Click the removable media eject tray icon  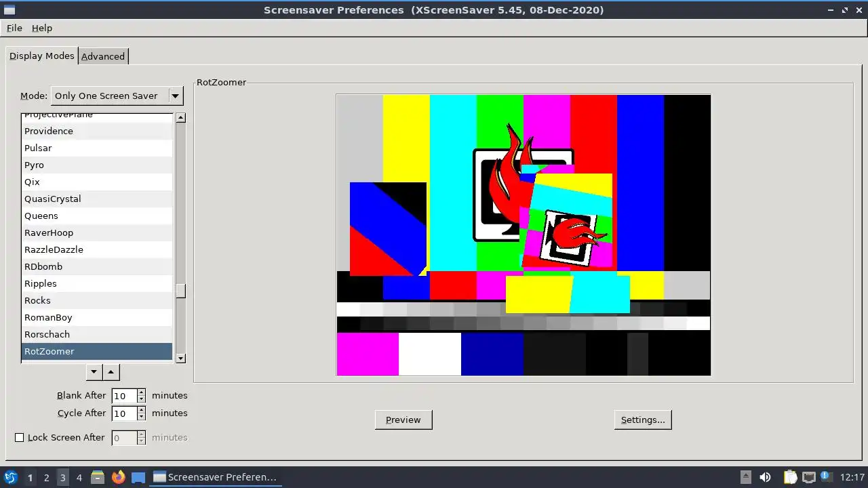click(x=745, y=477)
